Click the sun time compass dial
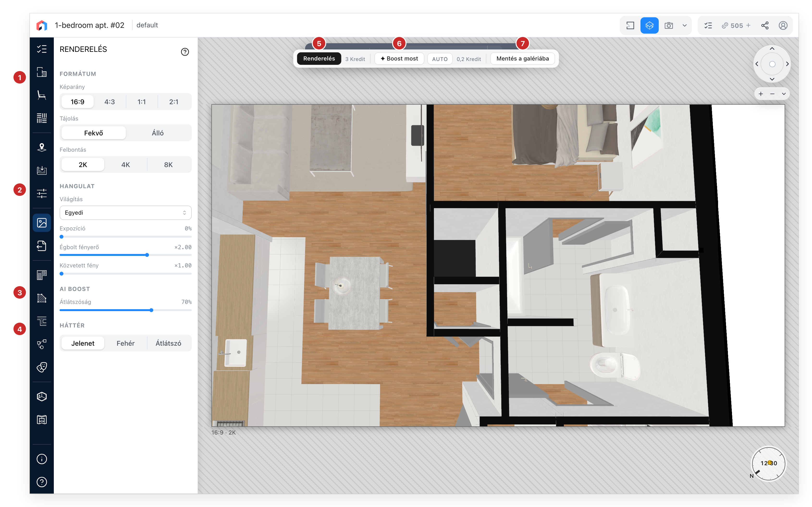Screen dimensions: 812x507 point(768,464)
